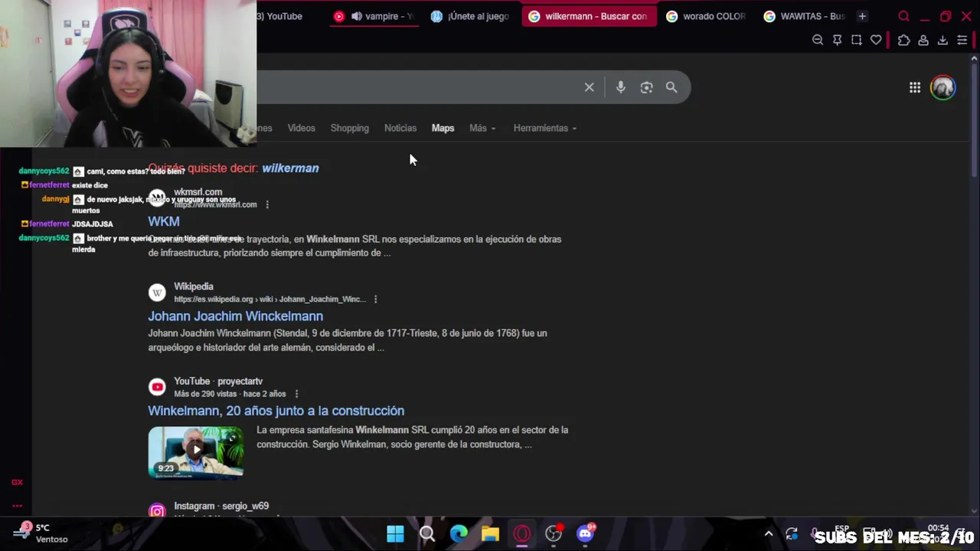Click the wkmsrl.com site name
The width and height of the screenshot is (980, 551).
click(198, 192)
